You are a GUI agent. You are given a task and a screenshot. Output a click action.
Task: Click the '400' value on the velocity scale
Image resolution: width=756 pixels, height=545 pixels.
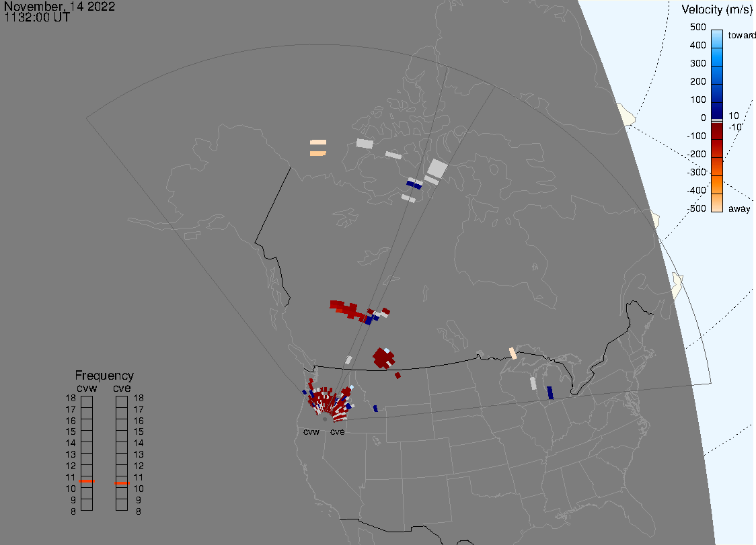click(x=697, y=45)
